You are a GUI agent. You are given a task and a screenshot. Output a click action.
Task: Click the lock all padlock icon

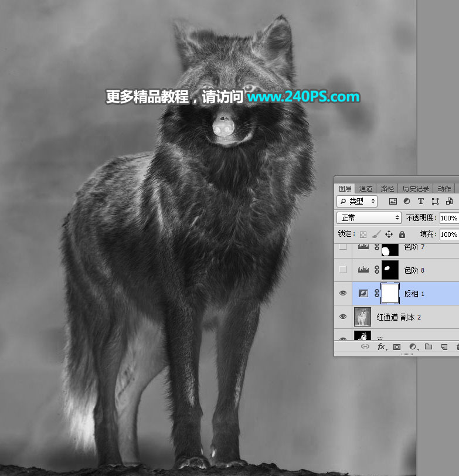402,234
